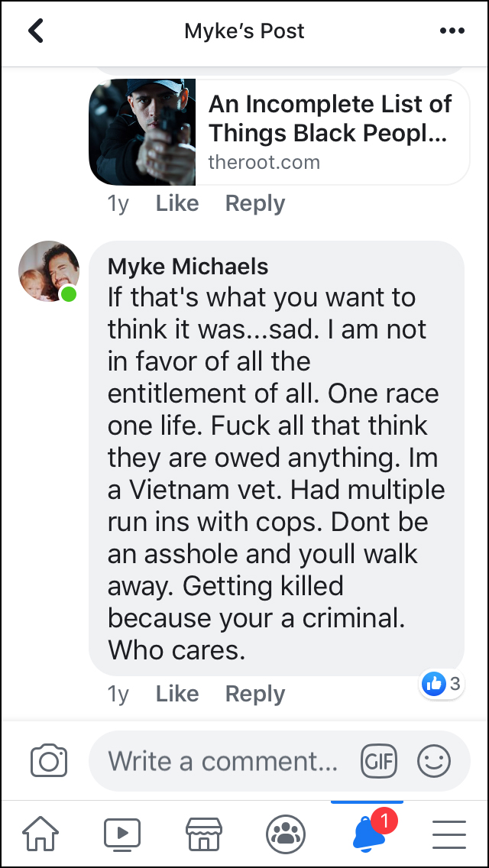The image size is (489, 868).
Task: Go to the Home tab
Action: tap(41, 834)
